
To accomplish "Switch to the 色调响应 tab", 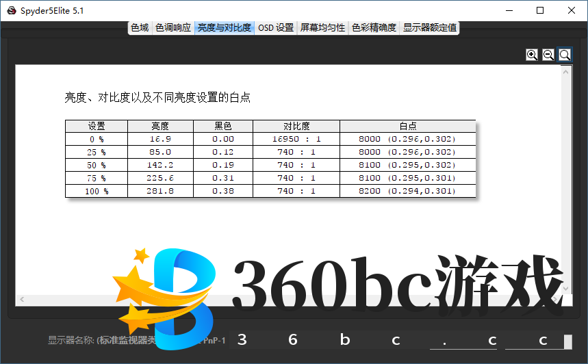I will coord(173,28).
